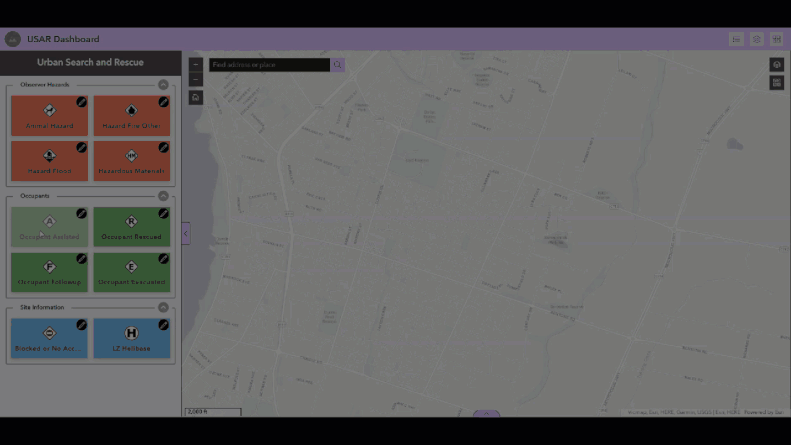Zoom out on the map
791x445 pixels.
(x=196, y=79)
